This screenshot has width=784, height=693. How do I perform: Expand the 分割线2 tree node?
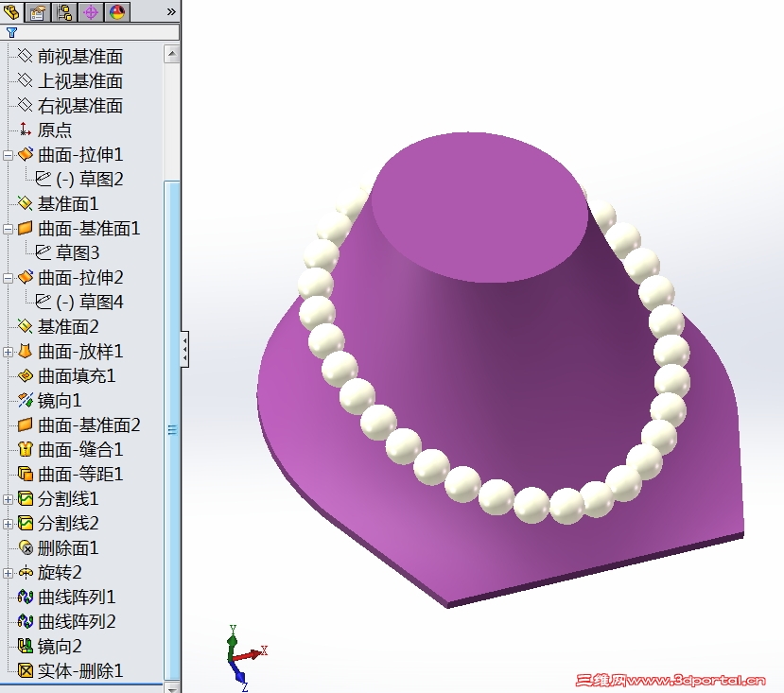coord(8,524)
